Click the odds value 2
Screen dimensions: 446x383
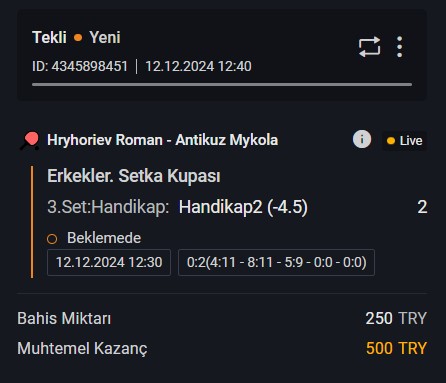pos(422,207)
